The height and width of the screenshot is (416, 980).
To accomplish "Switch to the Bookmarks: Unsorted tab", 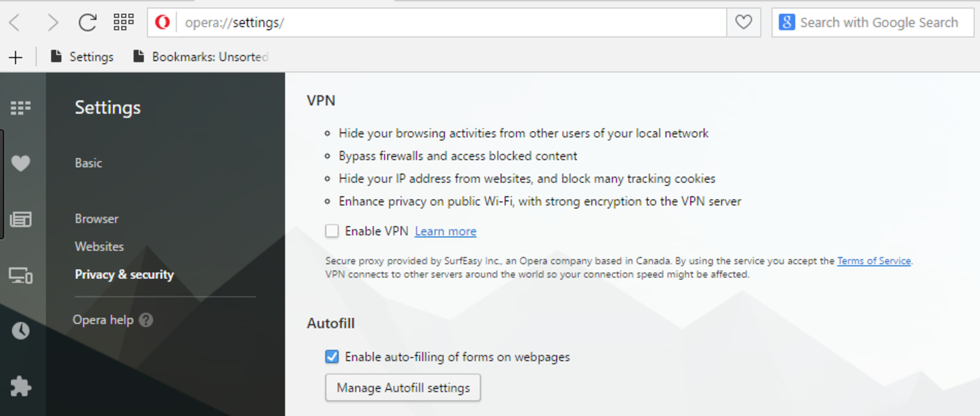I will 200,57.
